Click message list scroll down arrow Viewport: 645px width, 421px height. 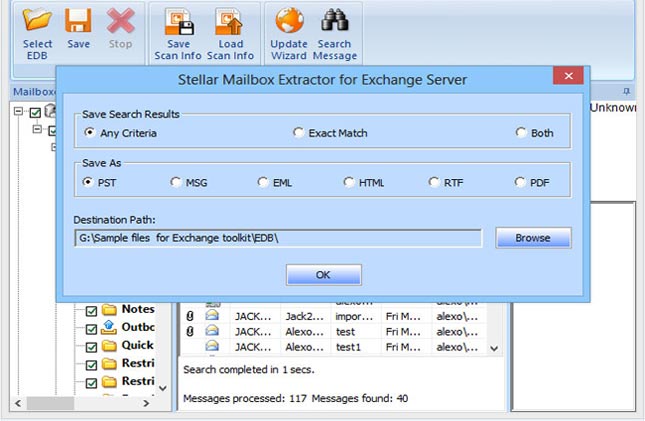coord(494,349)
